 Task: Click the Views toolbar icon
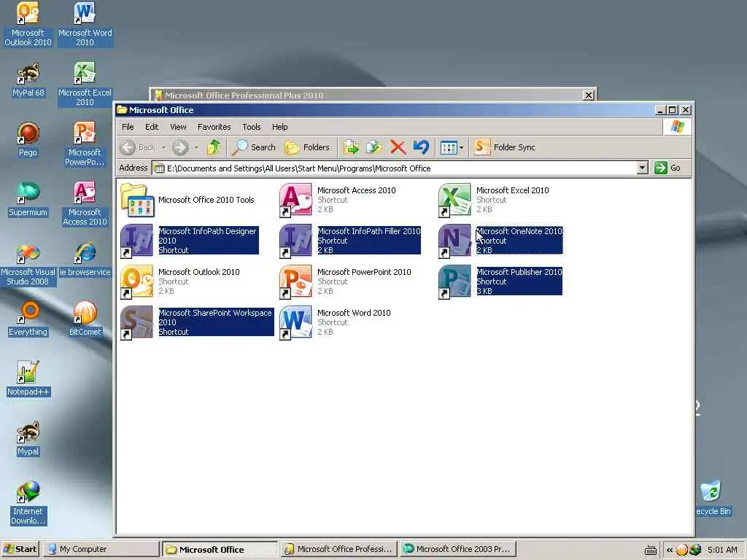click(x=449, y=147)
